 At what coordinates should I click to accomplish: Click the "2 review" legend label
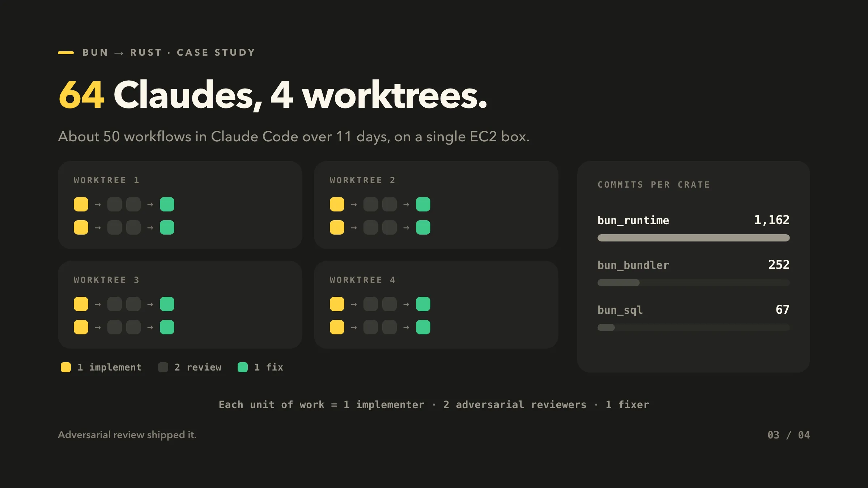tap(198, 367)
